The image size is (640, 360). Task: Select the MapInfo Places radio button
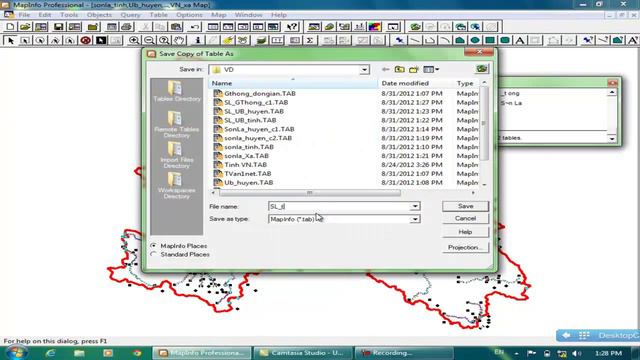153,246
